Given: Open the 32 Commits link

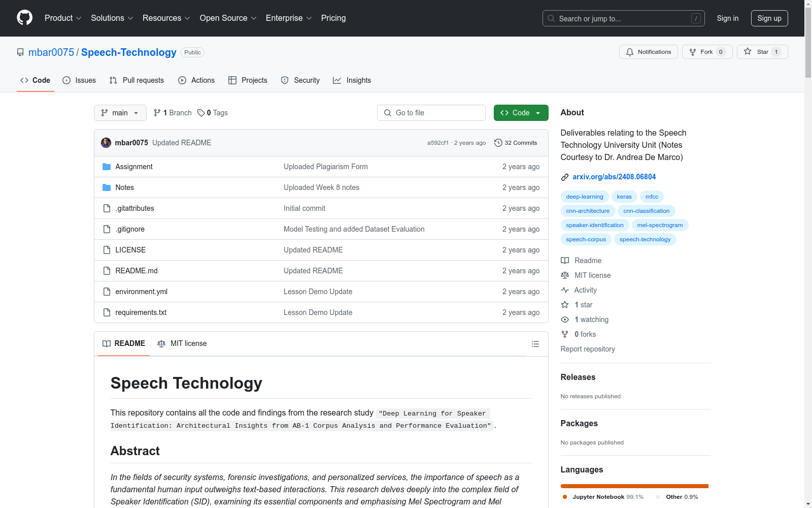Looking at the screenshot, I should [516, 143].
